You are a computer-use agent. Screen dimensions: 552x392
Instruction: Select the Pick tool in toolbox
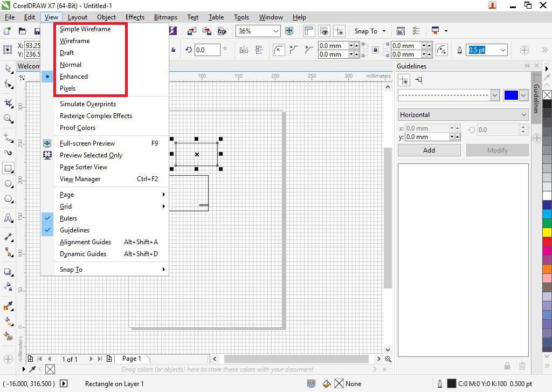(x=8, y=68)
